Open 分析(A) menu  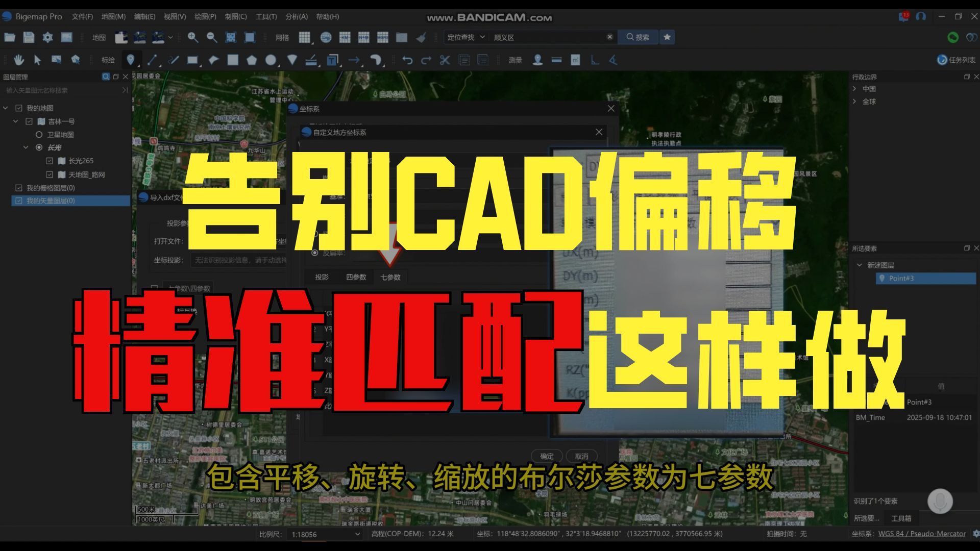tap(297, 17)
